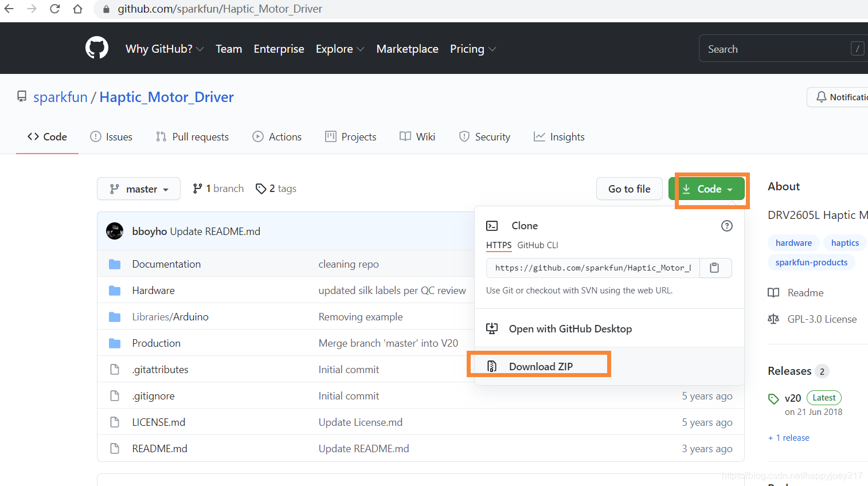
Task: Select the GitHub CLI clone tab
Action: click(x=538, y=245)
